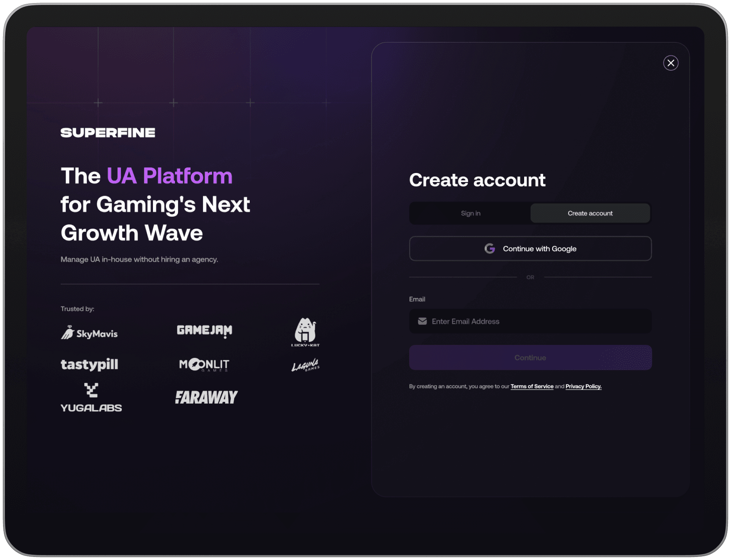Click the Yuga Labs logo

pos(91,398)
